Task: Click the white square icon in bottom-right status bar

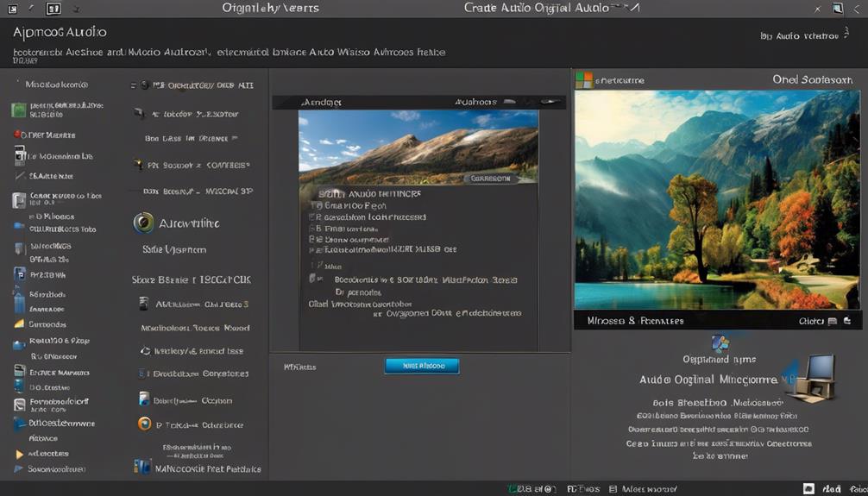Action: [x=808, y=489]
